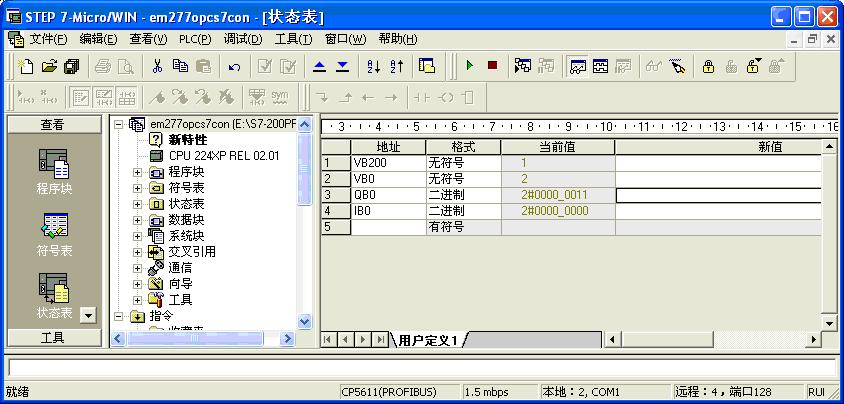Copy selection with the copy icon
844x404 pixels.
click(x=180, y=66)
